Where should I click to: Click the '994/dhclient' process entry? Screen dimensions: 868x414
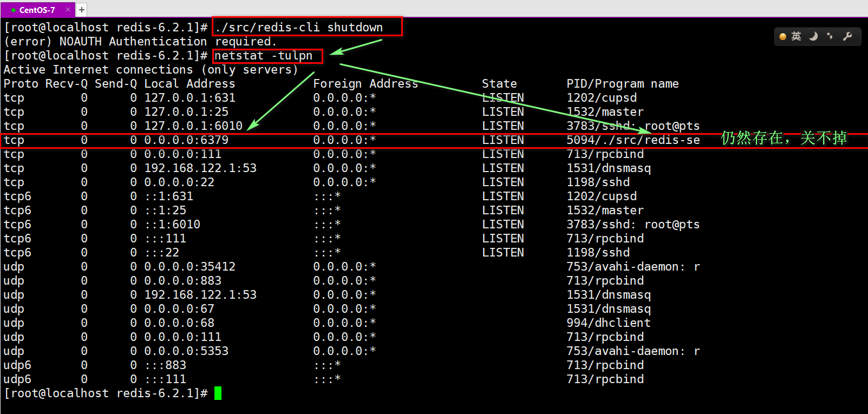609,323
